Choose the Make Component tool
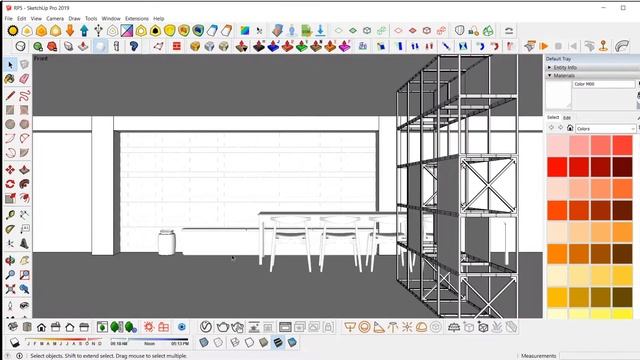This screenshot has width=640, height=360. (x=24, y=64)
